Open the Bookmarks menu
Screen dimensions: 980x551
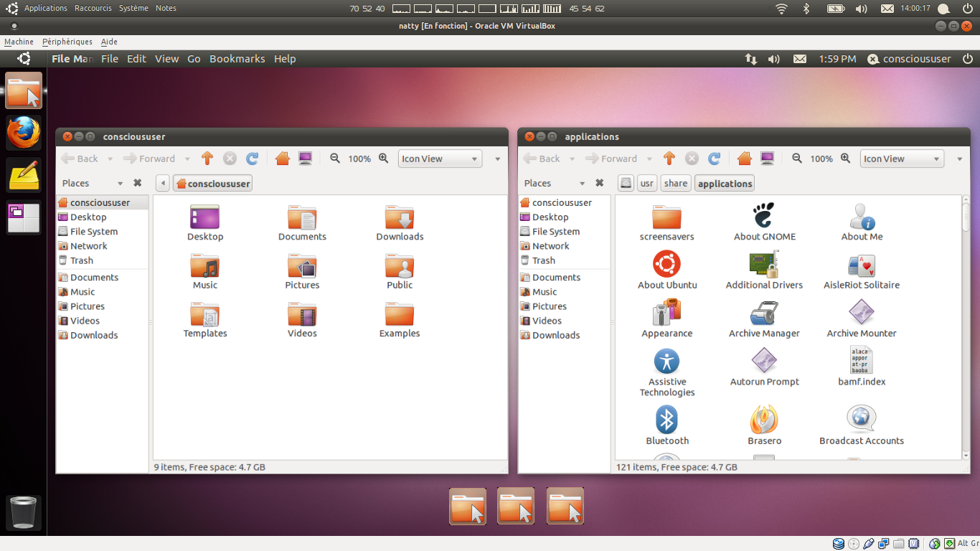pos(237,59)
